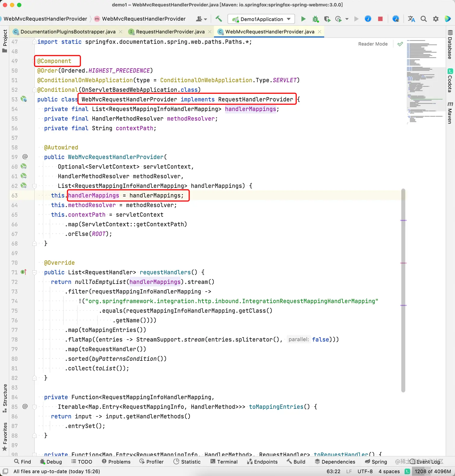Open the user account dropdown in toolbar
Image resolution: width=455 pixels, height=476 pixels.
coord(201,19)
